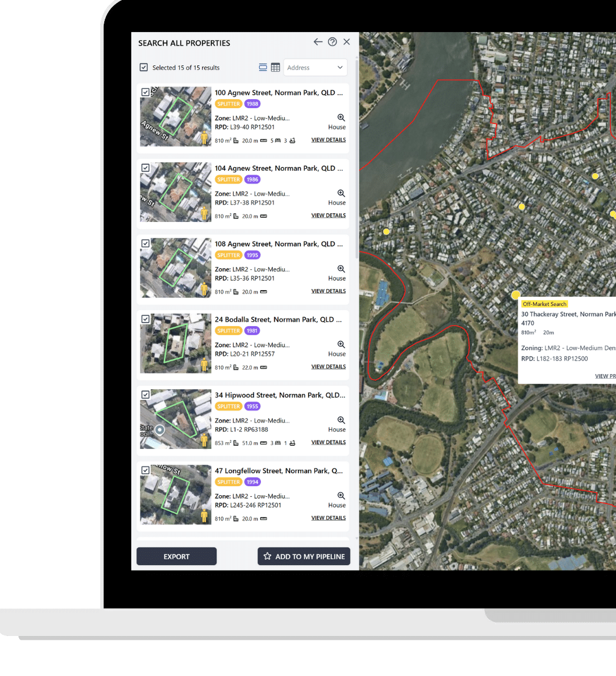Switch to table grid view icon

(276, 68)
